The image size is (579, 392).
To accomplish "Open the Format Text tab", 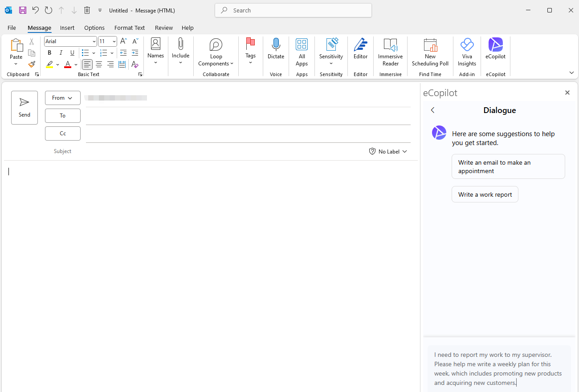I will tap(130, 28).
